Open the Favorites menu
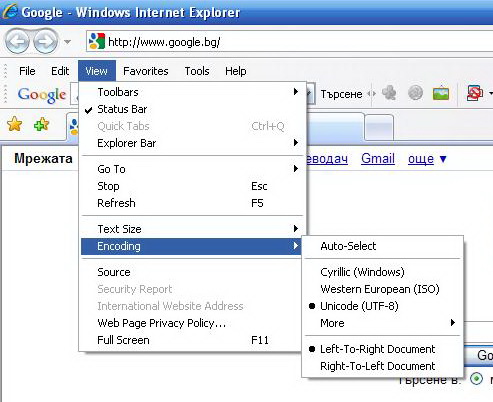 tap(146, 71)
